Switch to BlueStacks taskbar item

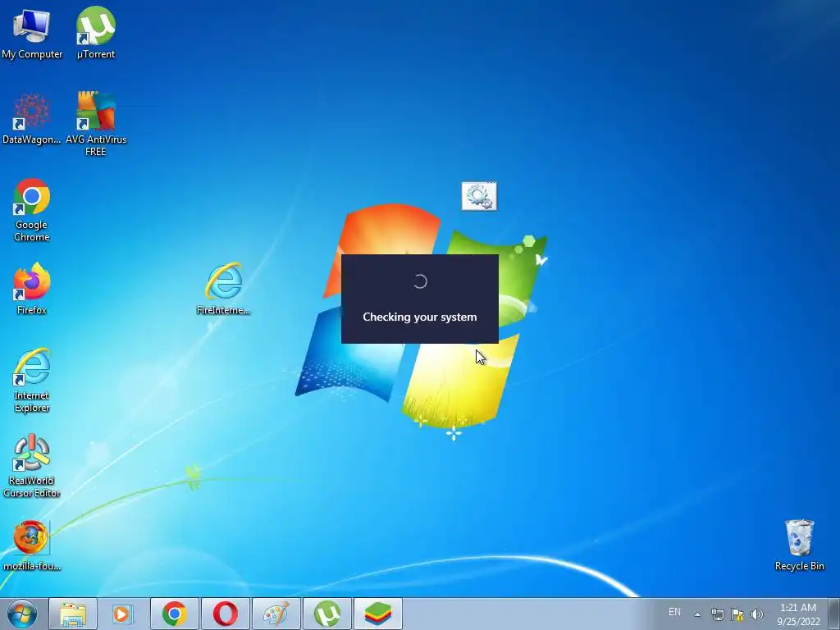[x=378, y=614]
